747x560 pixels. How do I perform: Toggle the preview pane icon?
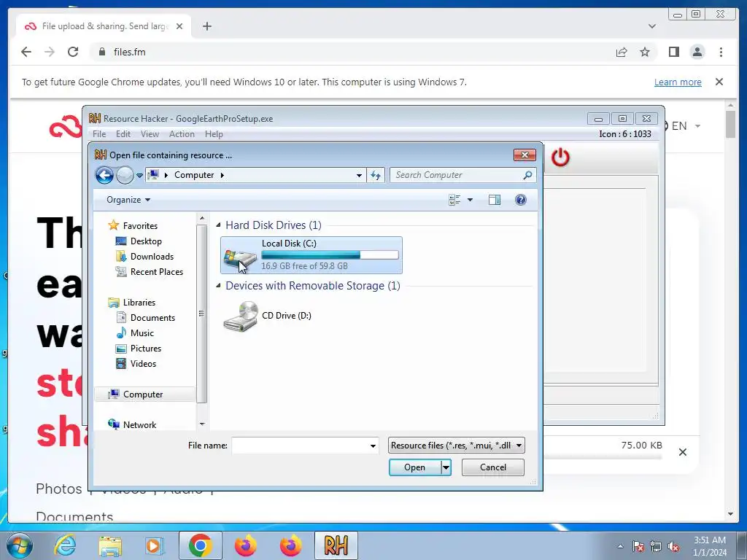click(x=495, y=200)
